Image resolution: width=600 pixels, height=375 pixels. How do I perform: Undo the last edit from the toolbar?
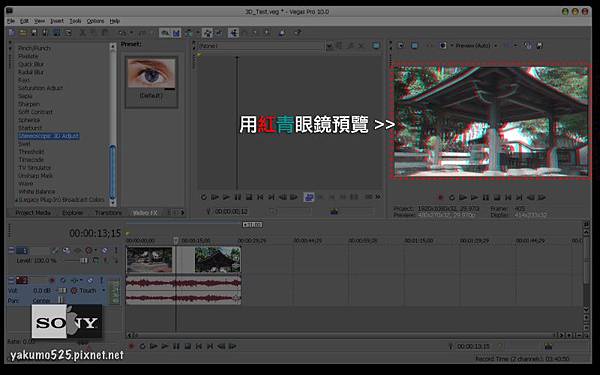122,33
